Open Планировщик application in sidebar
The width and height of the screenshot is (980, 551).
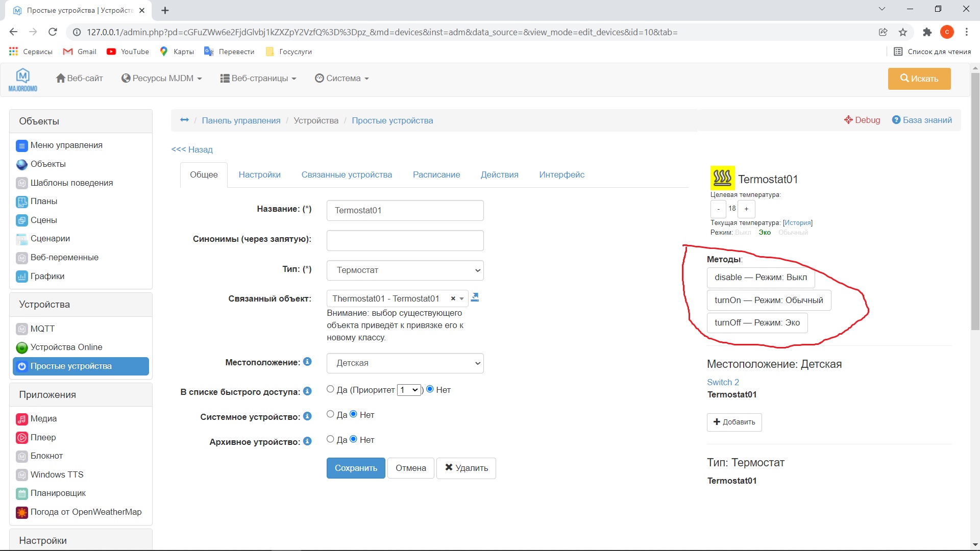(58, 493)
